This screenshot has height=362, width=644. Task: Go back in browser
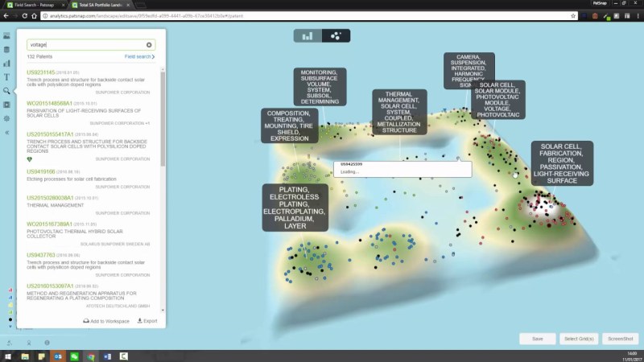click(6, 16)
